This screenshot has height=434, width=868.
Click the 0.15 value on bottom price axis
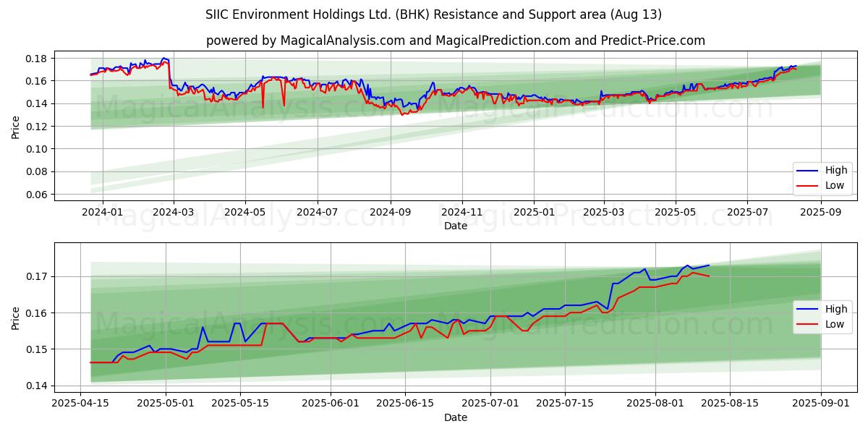[37, 349]
